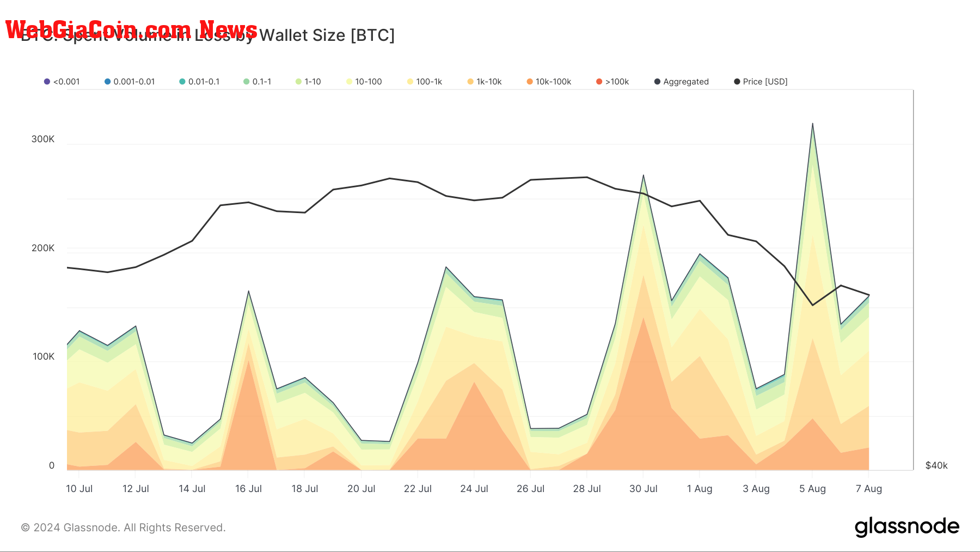Click the 28 Jul x-axis label
Viewport: 980px width, 552px height.
point(587,489)
